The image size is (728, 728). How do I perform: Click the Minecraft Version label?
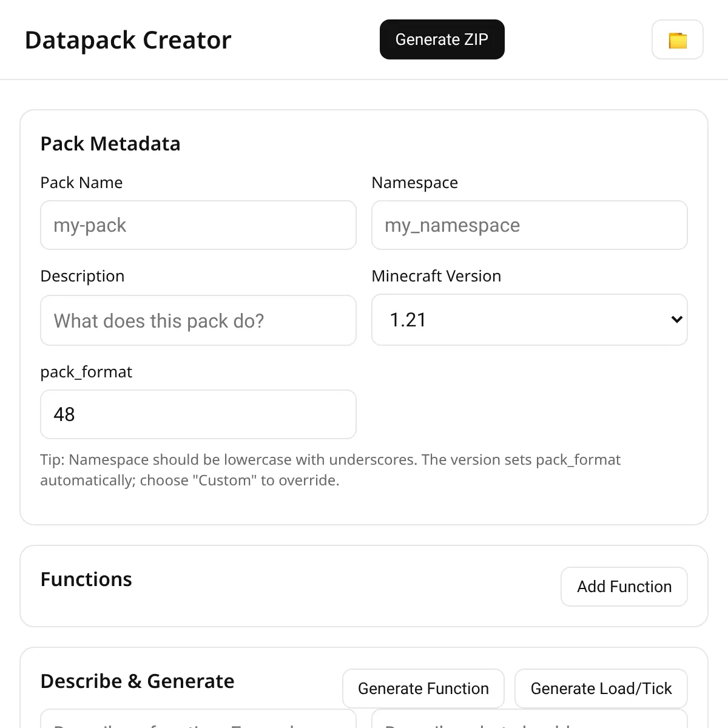[436, 276]
